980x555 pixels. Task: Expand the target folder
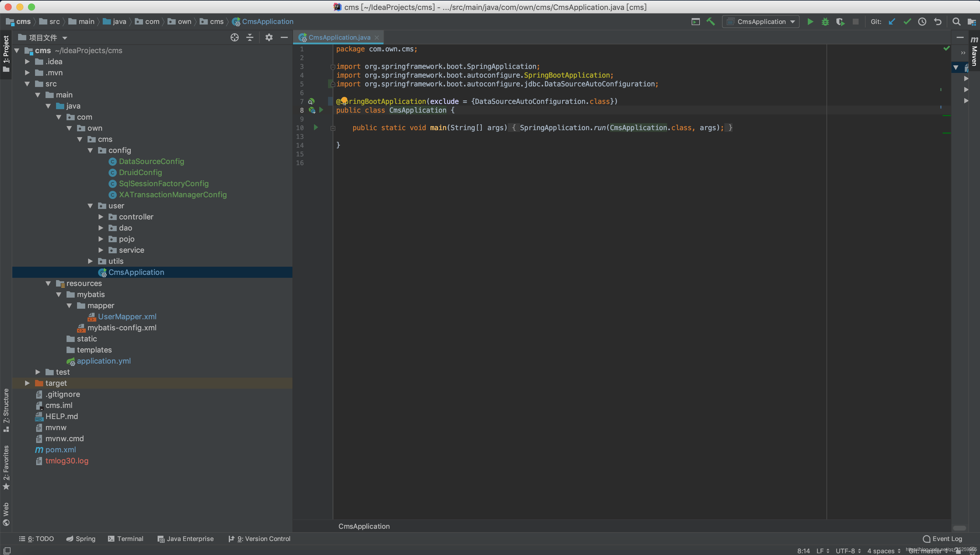[27, 383]
